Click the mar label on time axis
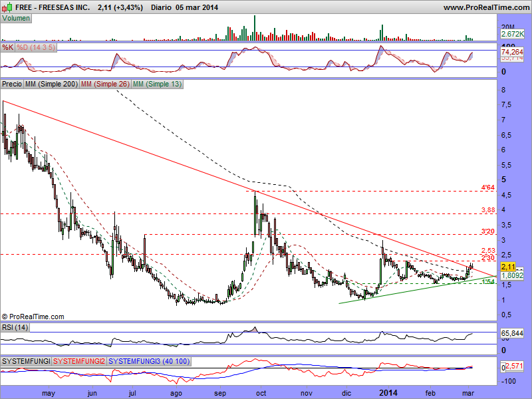This screenshot has height=399, width=532. (x=469, y=393)
